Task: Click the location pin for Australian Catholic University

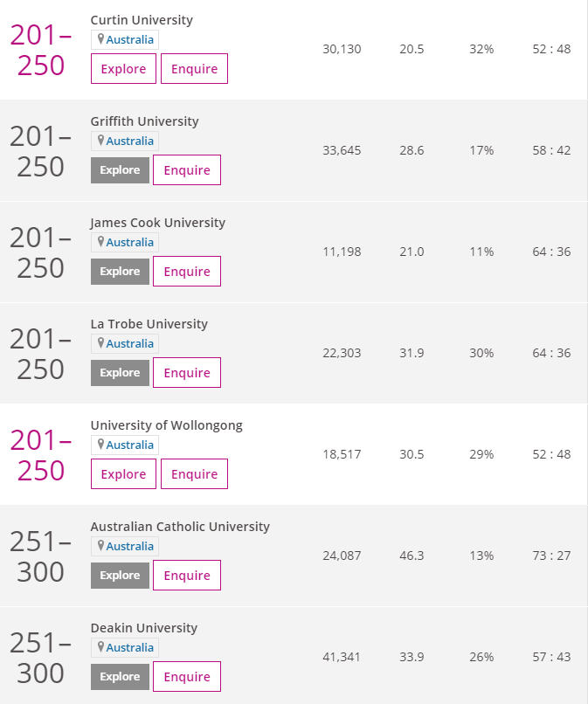Action: pos(100,546)
